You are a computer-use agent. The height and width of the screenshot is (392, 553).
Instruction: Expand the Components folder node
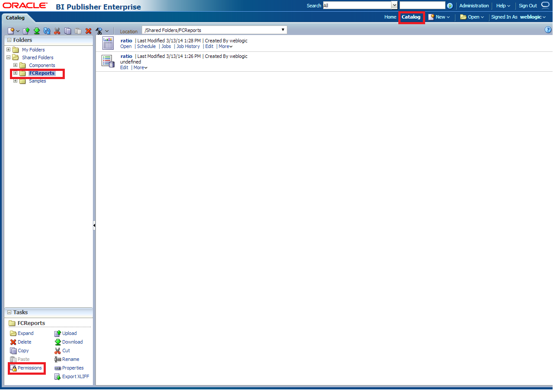click(x=15, y=65)
